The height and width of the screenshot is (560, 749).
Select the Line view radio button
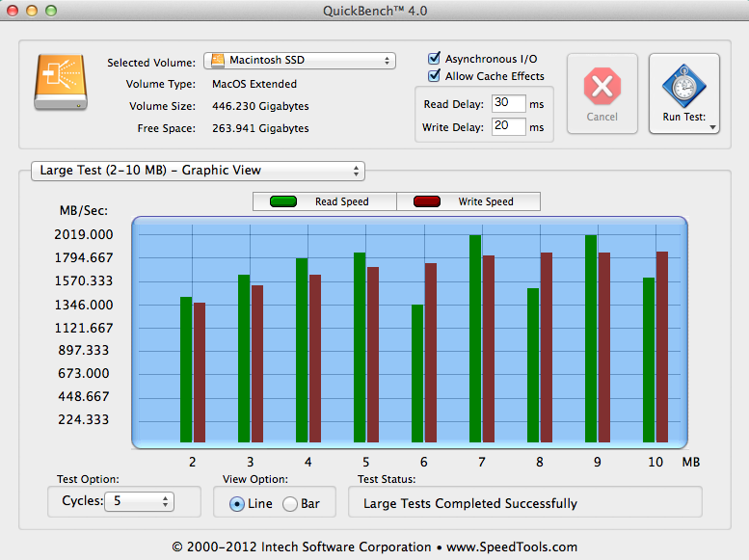[x=237, y=504]
